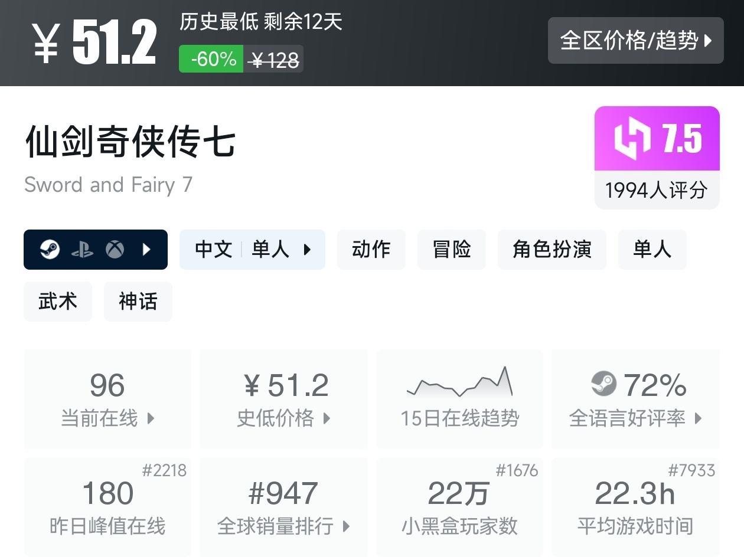Click the Steam icon beside 72%
The height and width of the screenshot is (560, 744).
(x=603, y=384)
